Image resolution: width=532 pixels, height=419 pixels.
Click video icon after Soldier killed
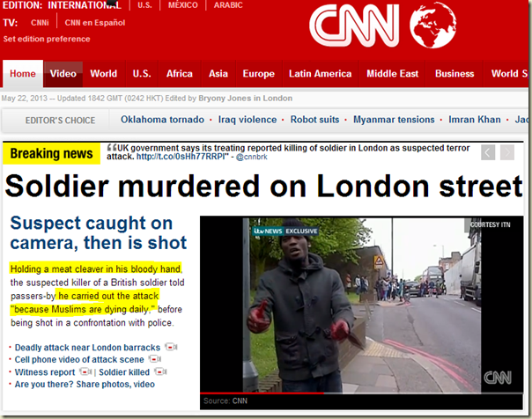coord(160,371)
